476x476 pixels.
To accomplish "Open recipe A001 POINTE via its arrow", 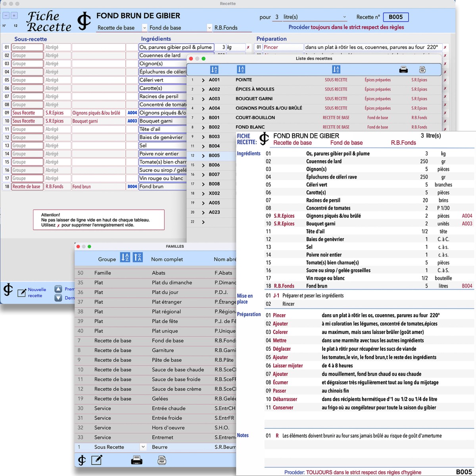I will [x=203, y=80].
